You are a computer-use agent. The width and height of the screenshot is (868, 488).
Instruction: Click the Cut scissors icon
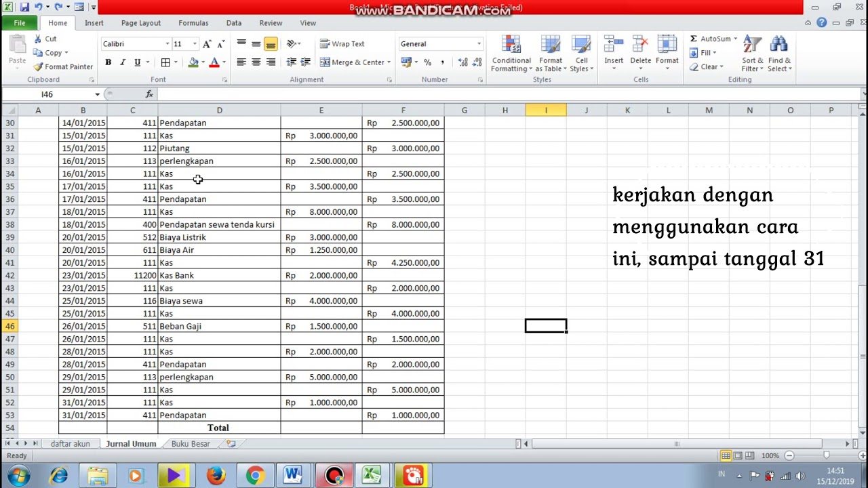tap(39, 39)
